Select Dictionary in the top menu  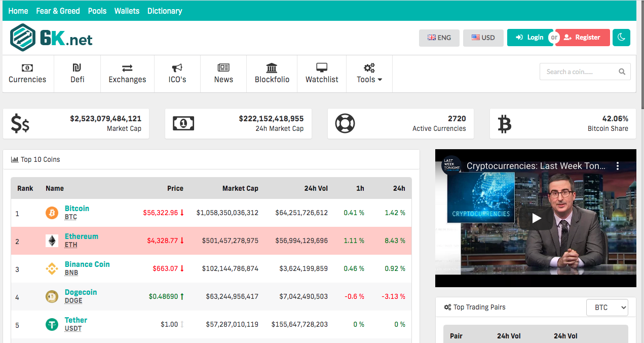pos(165,11)
